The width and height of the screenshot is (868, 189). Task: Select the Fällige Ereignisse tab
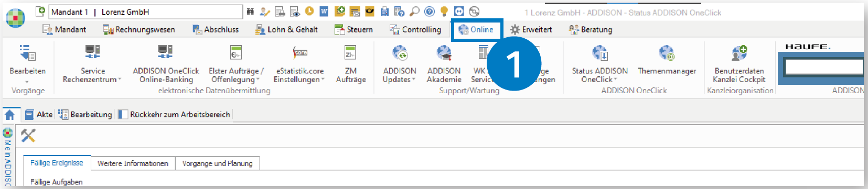coord(57,163)
